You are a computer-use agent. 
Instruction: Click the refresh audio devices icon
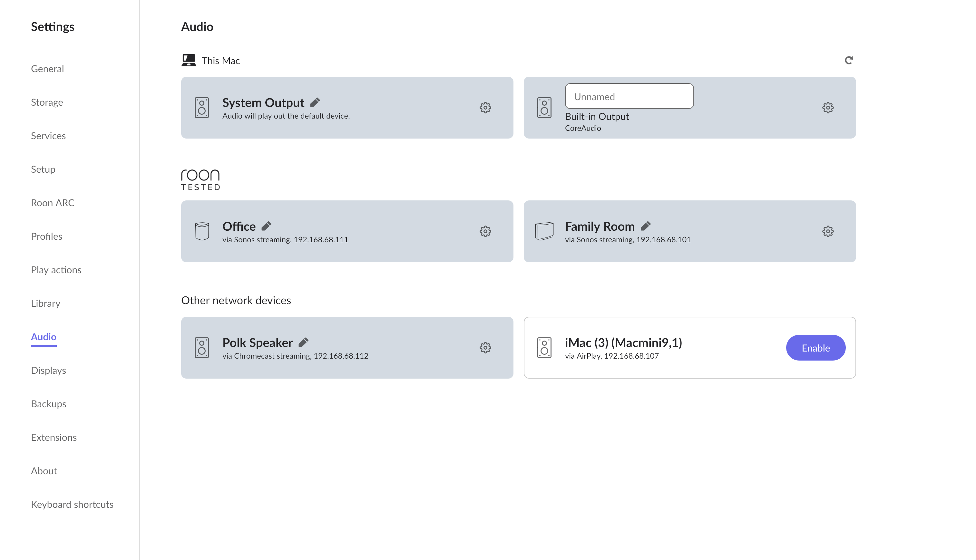coord(848,60)
